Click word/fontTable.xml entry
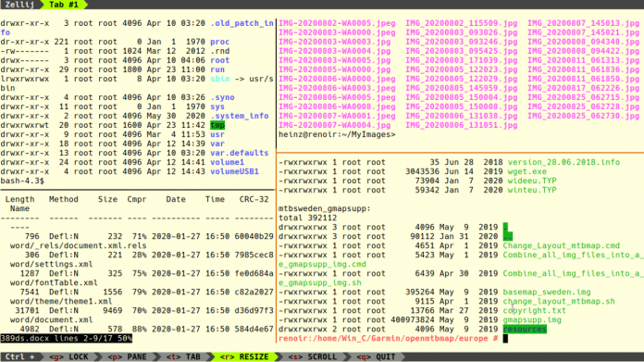 click(x=54, y=282)
